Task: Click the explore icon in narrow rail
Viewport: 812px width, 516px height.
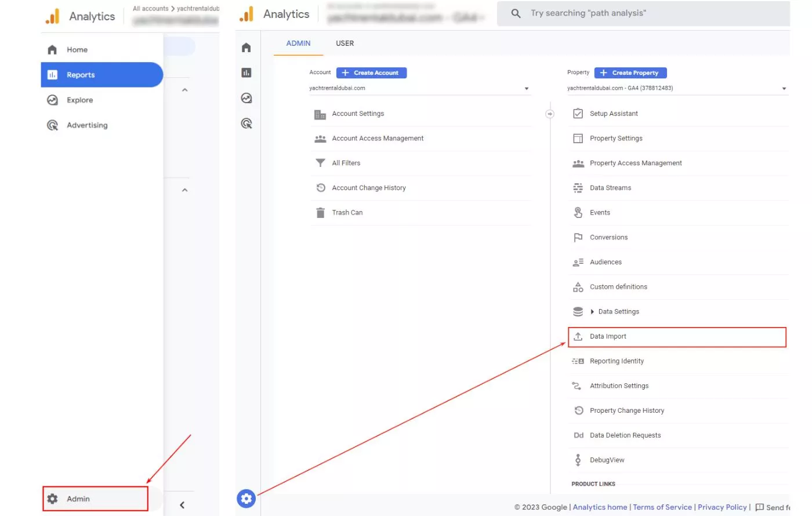Action: pyautogui.click(x=246, y=98)
